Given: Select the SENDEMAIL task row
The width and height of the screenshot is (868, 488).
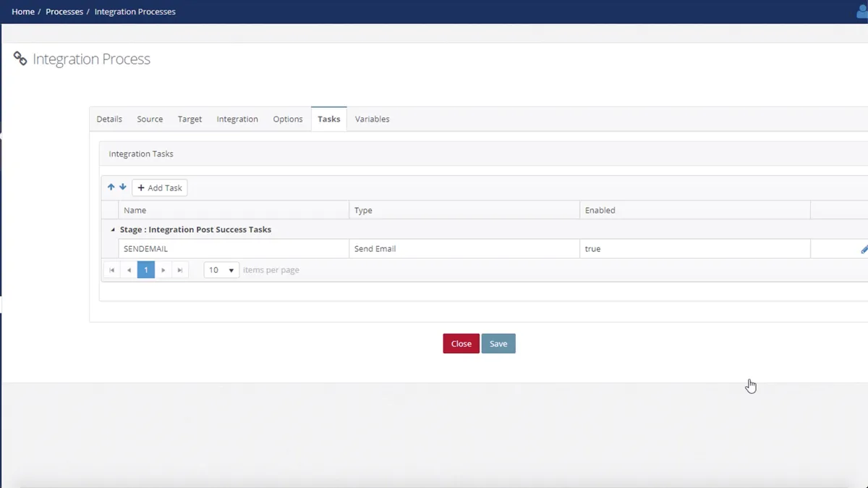Looking at the screenshot, I should 233,249.
